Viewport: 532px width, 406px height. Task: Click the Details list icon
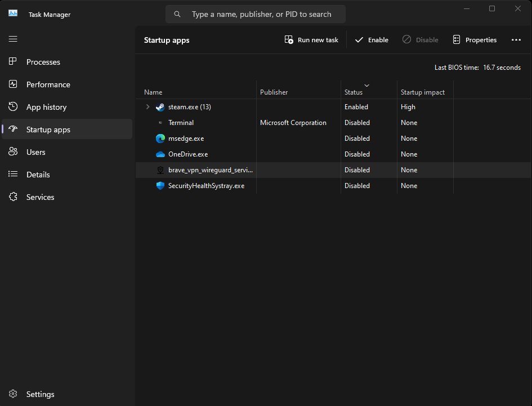point(13,174)
